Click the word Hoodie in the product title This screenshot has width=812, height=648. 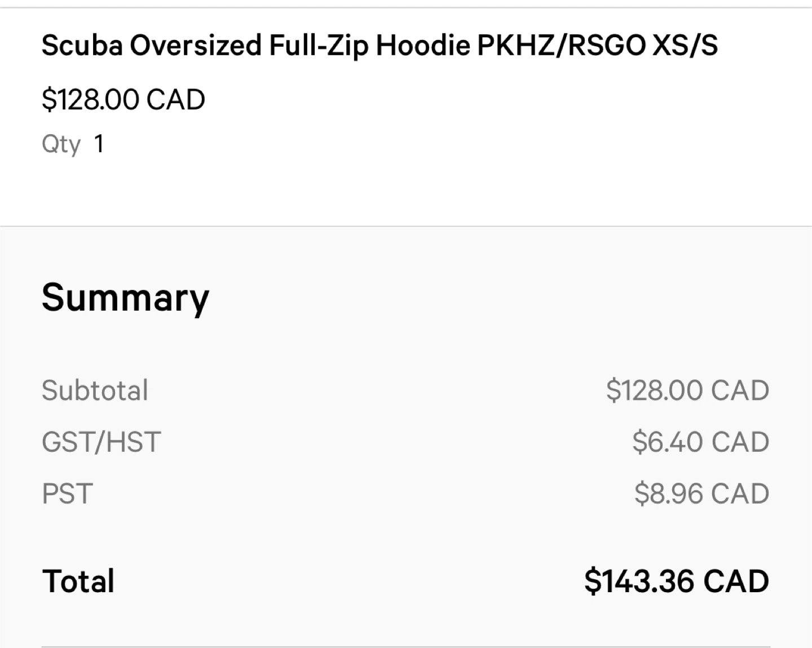click(x=422, y=45)
